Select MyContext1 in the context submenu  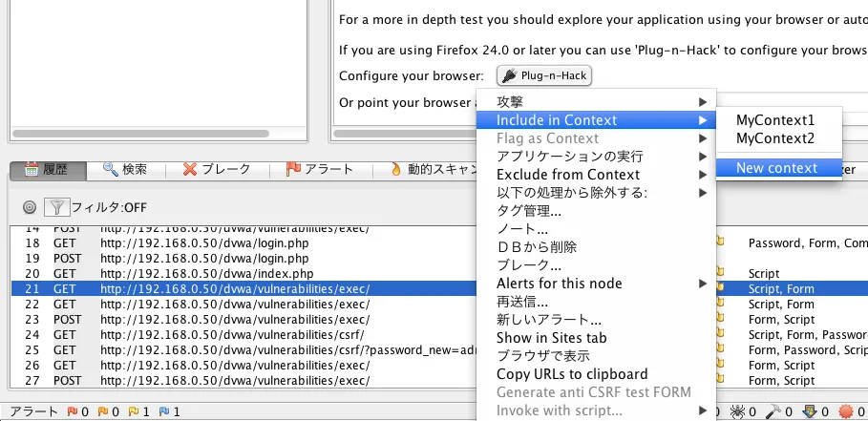tap(774, 120)
